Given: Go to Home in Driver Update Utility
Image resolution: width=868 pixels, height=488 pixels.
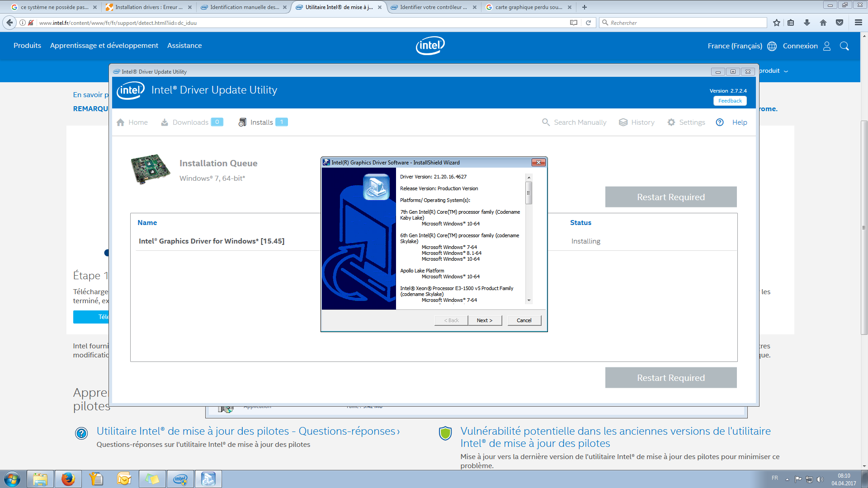Looking at the screenshot, I should click(132, 122).
